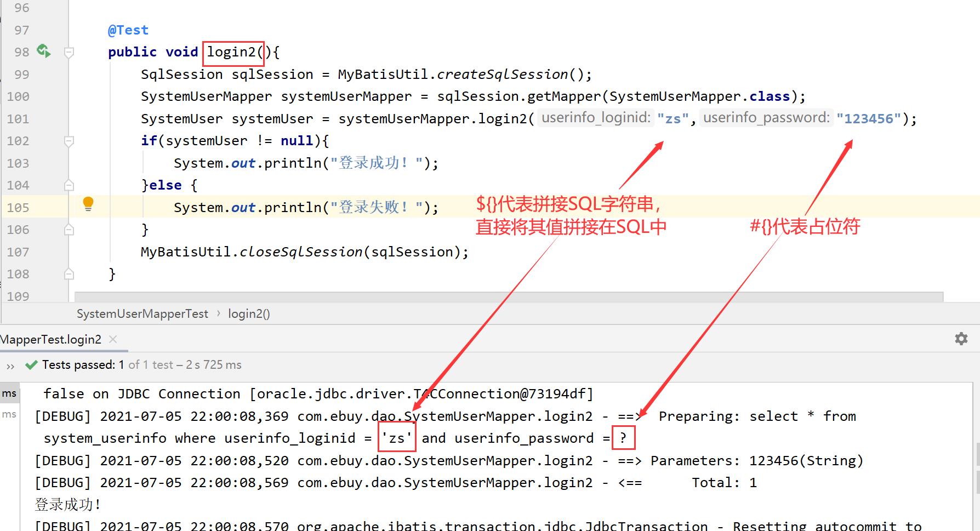This screenshot has width=980, height=531.
Task: Click the "Total: 1" console output
Action: click(x=724, y=483)
